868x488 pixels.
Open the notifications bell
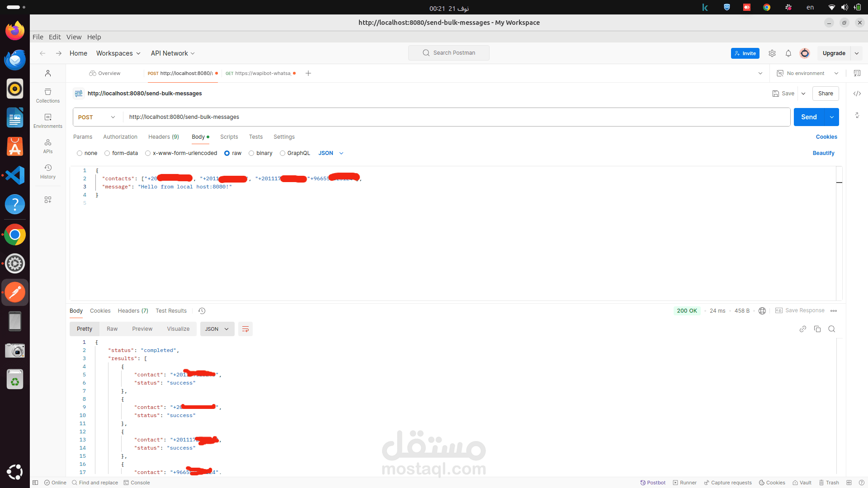coord(788,53)
